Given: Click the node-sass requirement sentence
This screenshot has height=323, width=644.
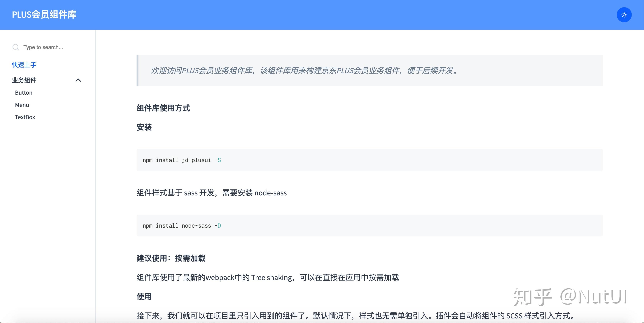Looking at the screenshot, I should (x=211, y=193).
